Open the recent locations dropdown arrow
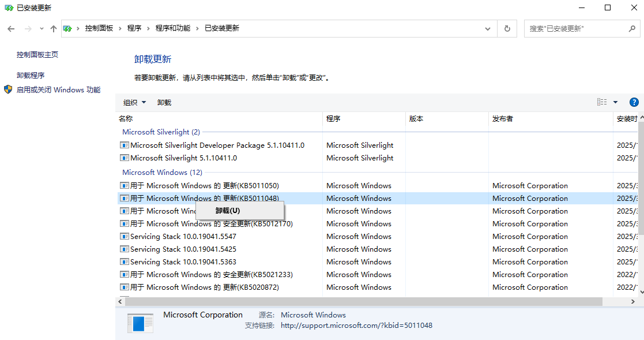The width and height of the screenshot is (644, 340). point(42,29)
